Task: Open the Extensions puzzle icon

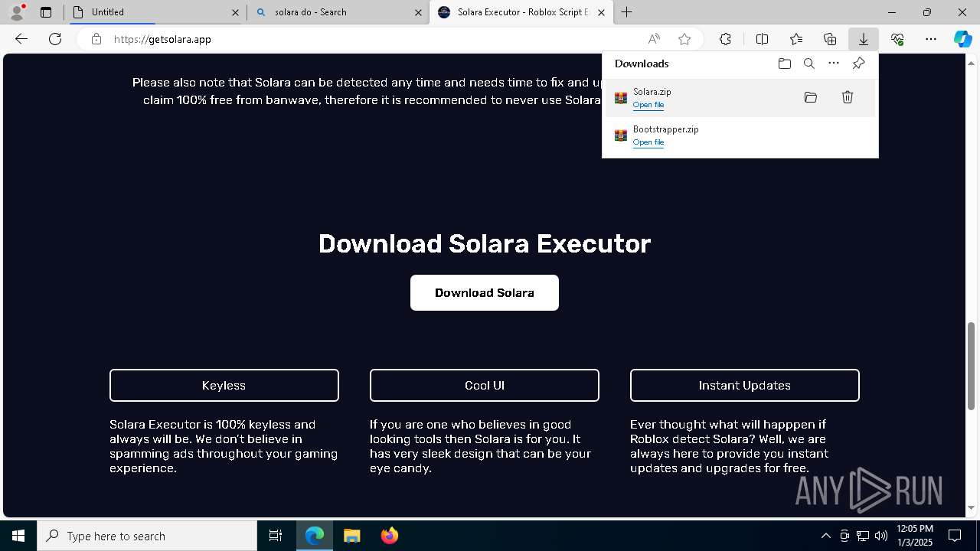Action: [x=725, y=39]
